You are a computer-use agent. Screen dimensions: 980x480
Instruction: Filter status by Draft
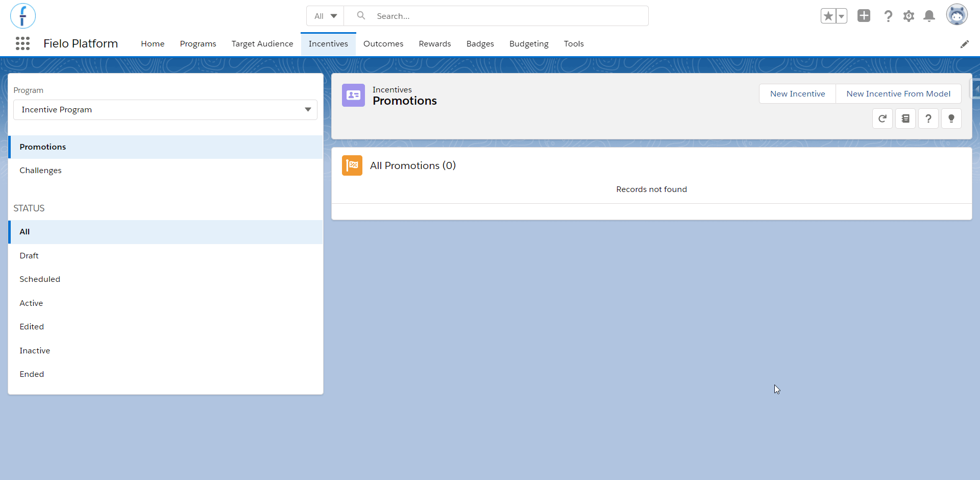[x=166, y=256]
